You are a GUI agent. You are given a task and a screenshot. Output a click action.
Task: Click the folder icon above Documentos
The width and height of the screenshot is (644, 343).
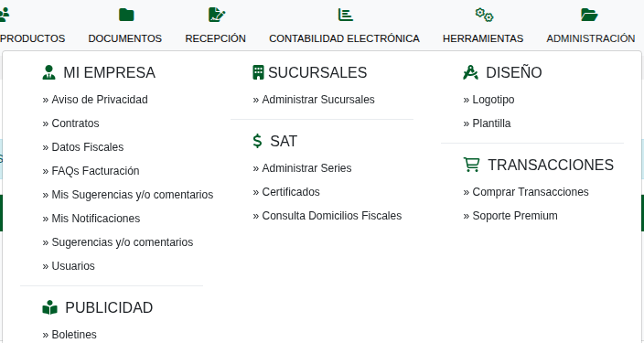[126, 15]
